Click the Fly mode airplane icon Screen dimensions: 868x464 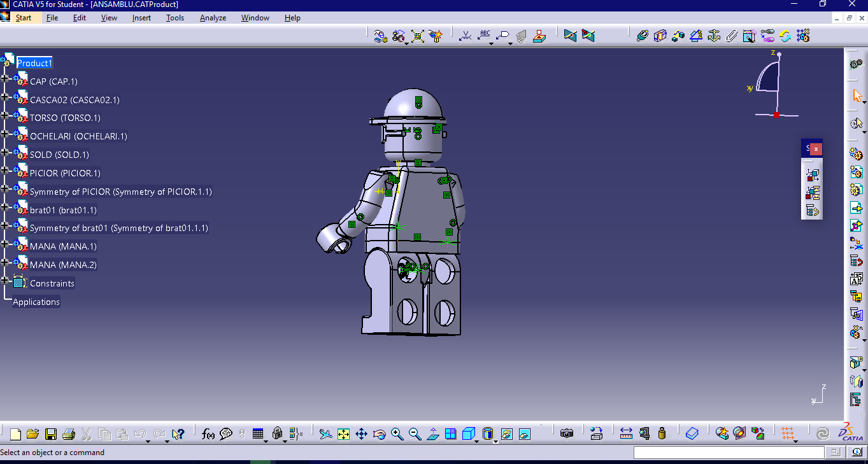[325, 434]
